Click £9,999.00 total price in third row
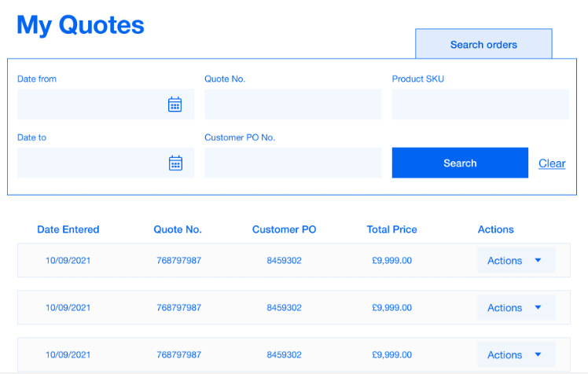This screenshot has height=374, width=588. [x=391, y=355]
